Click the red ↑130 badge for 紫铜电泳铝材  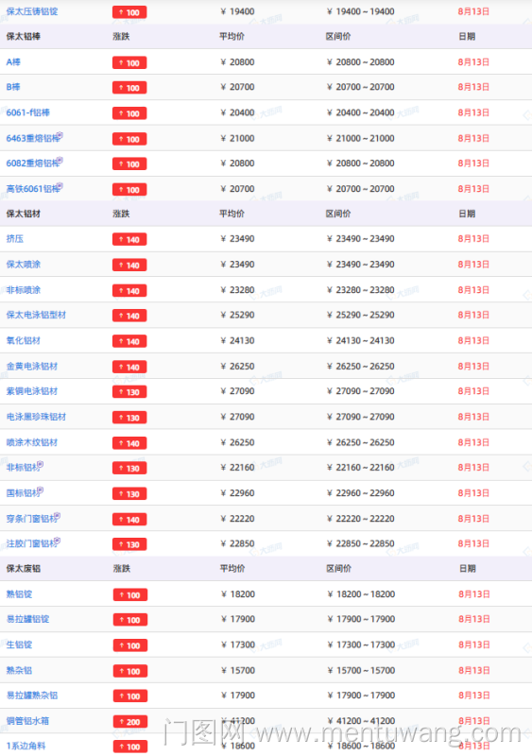pyautogui.click(x=129, y=392)
